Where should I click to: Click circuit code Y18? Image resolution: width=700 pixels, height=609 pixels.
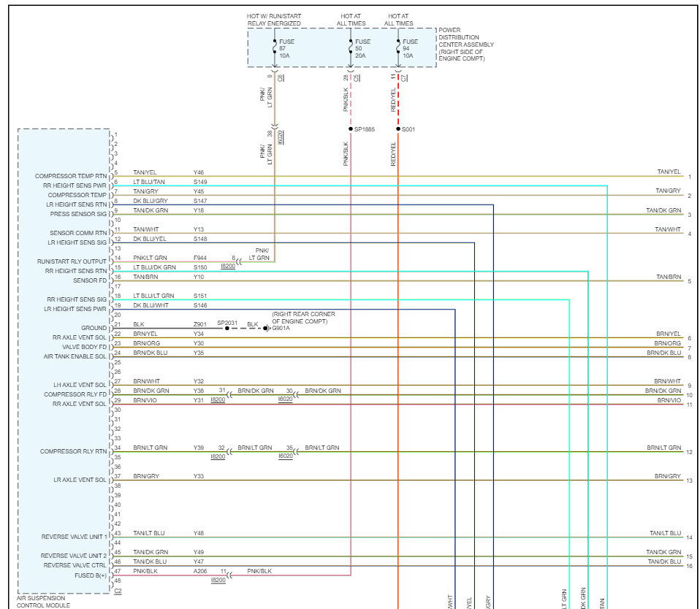point(199,210)
